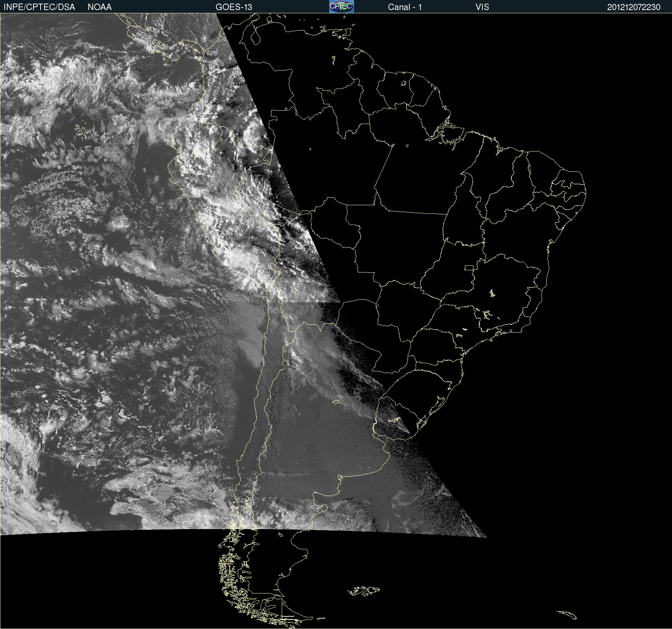This screenshot has height=629, width=672.
Task: Select the INPE/CPTEC/DSA header text
Action: point(39,7)
